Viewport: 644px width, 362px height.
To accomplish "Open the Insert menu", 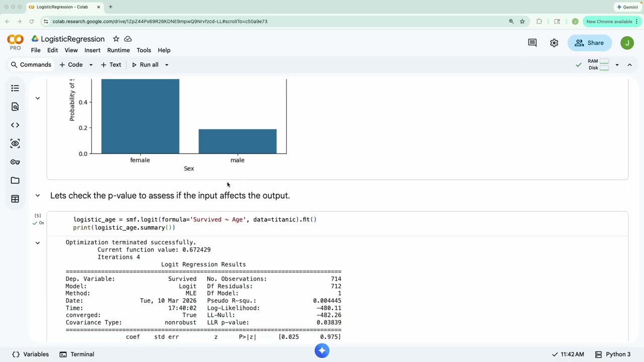I will click(93, 50).
